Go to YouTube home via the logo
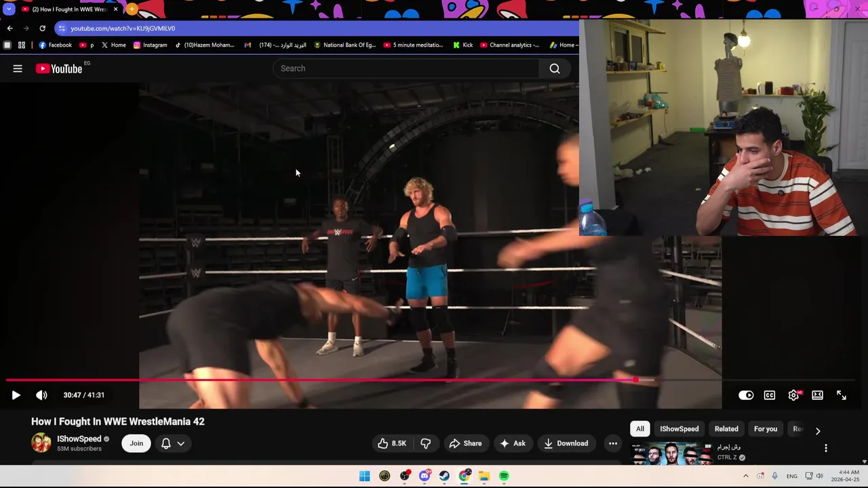Screen dimensions: 868x488 [x=59, y=68]
